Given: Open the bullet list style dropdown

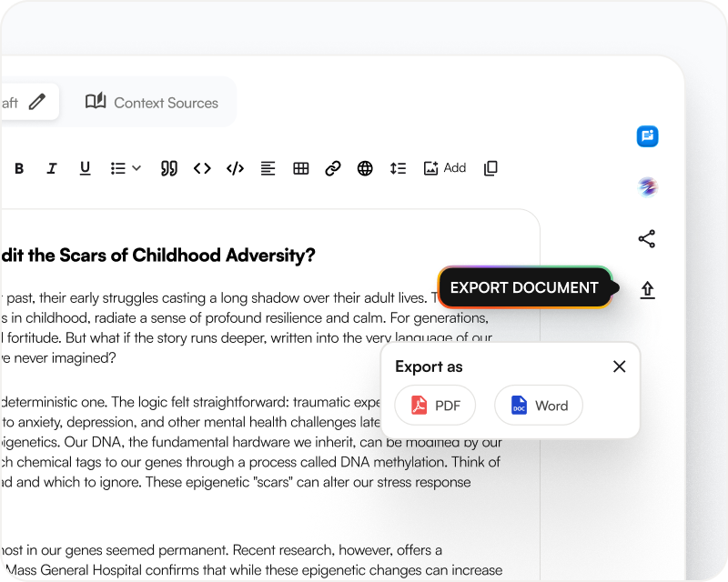Looking at the screenshot, I should click(x=126, y=168).
